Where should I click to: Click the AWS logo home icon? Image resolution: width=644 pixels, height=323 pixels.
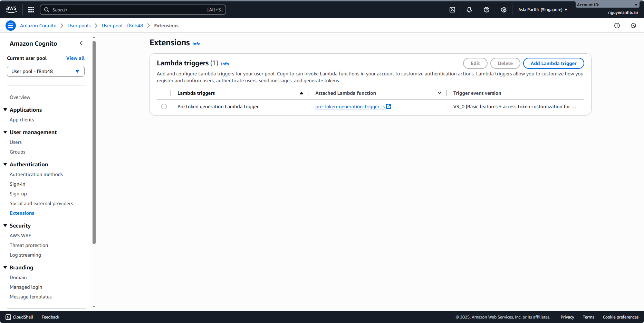[11, 10]
